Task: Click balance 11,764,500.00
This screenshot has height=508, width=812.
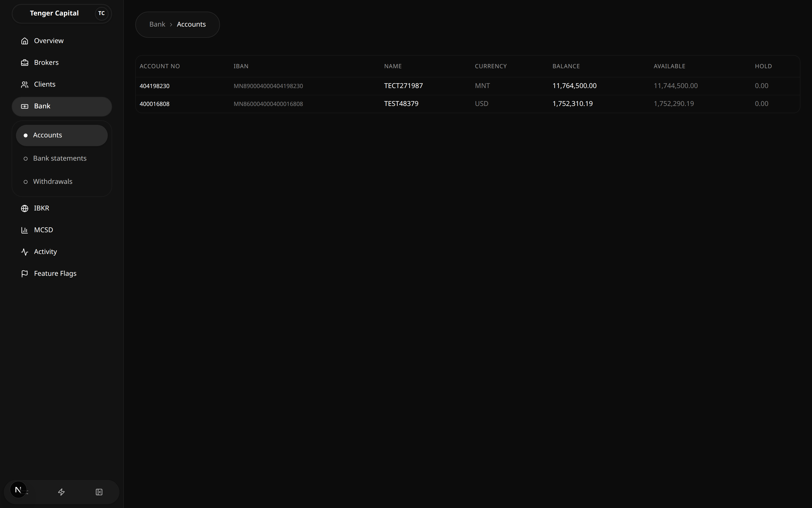Action: pos(575,86)
